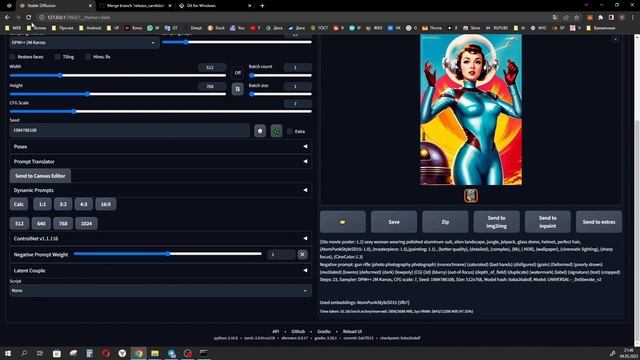Screen dimensions: 640x360
Task: Open Yandex browser from taskbar
Action: click(x=122, y=353)
